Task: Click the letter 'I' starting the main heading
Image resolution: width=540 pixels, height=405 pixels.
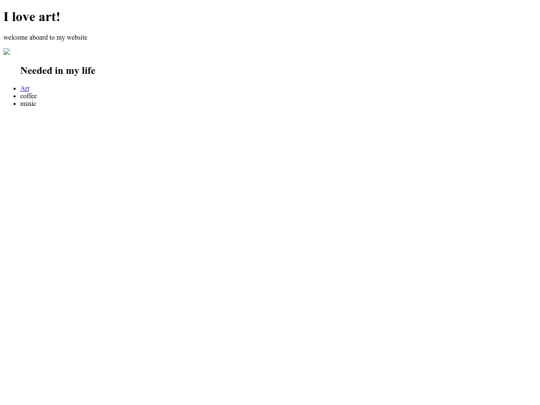Action: tap(6, 17)
